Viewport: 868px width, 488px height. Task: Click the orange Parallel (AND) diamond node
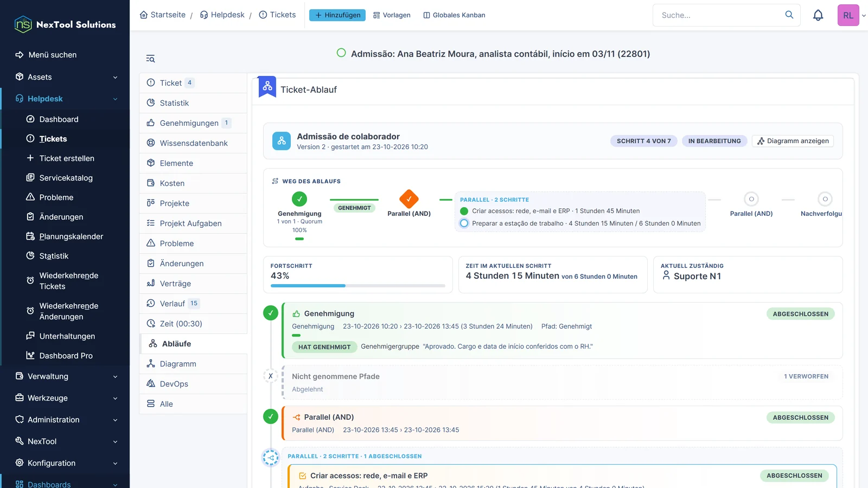pyautogui.click(x=409, y=199)
